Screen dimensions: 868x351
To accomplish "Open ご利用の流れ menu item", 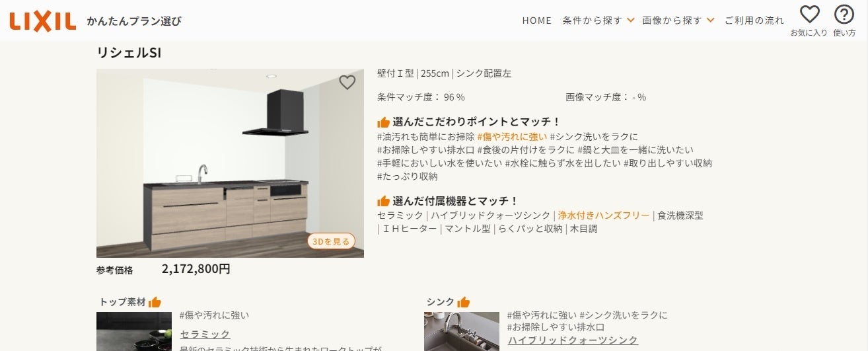I will coord(754,20).
